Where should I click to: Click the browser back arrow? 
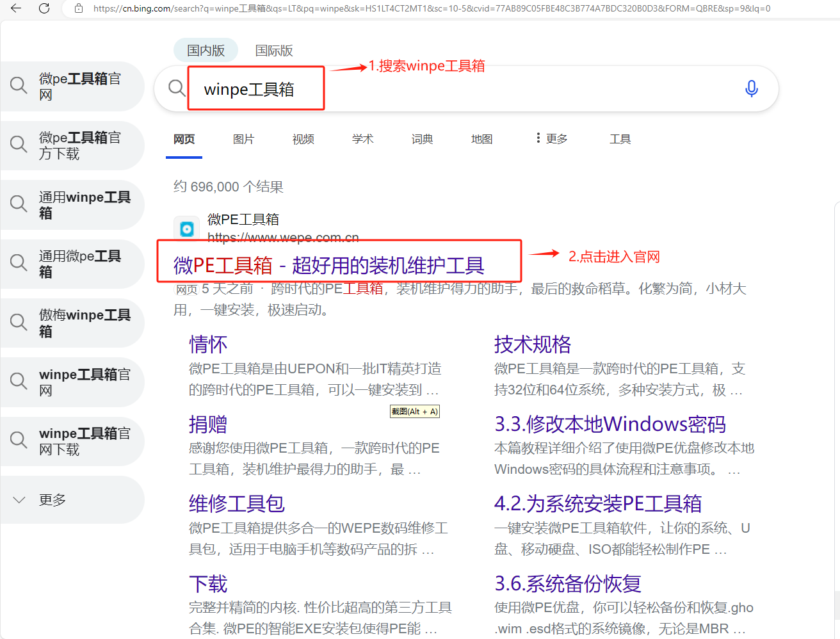(16, 8)
